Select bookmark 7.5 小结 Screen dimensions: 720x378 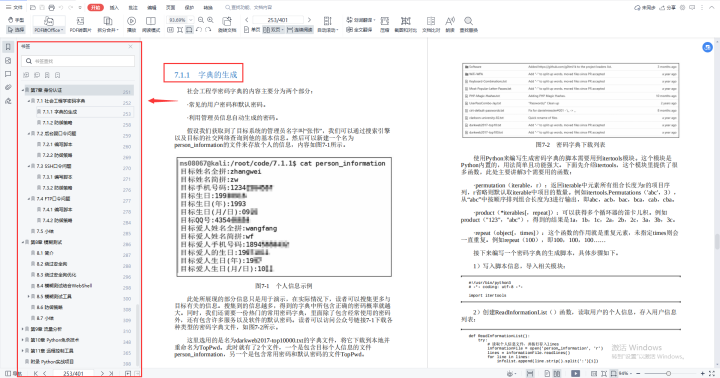[45, 231]
